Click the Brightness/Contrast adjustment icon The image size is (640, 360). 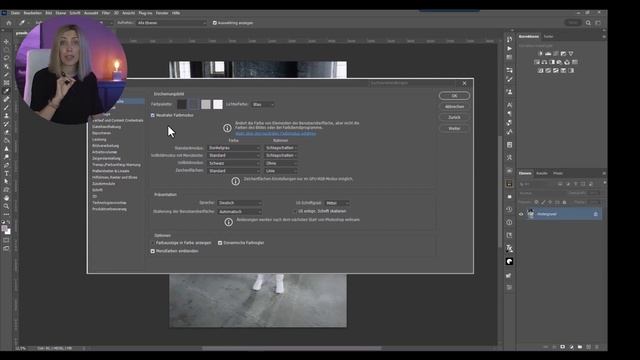(540, 53)
